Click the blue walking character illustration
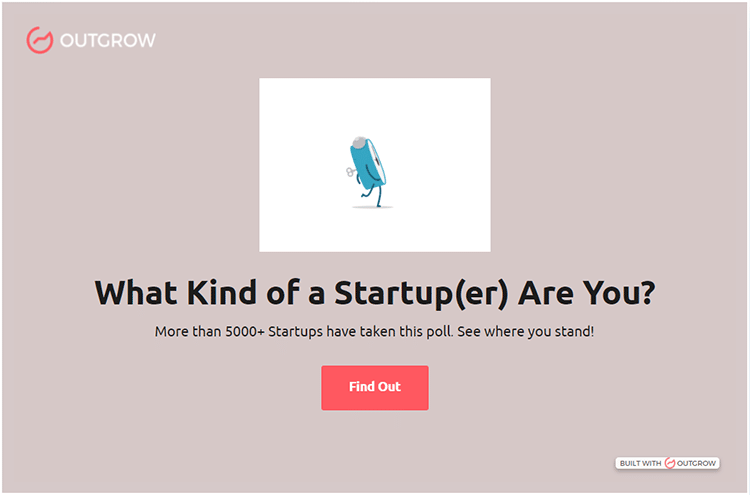Viewport: 750px width, 495px height. pos(368,162)
